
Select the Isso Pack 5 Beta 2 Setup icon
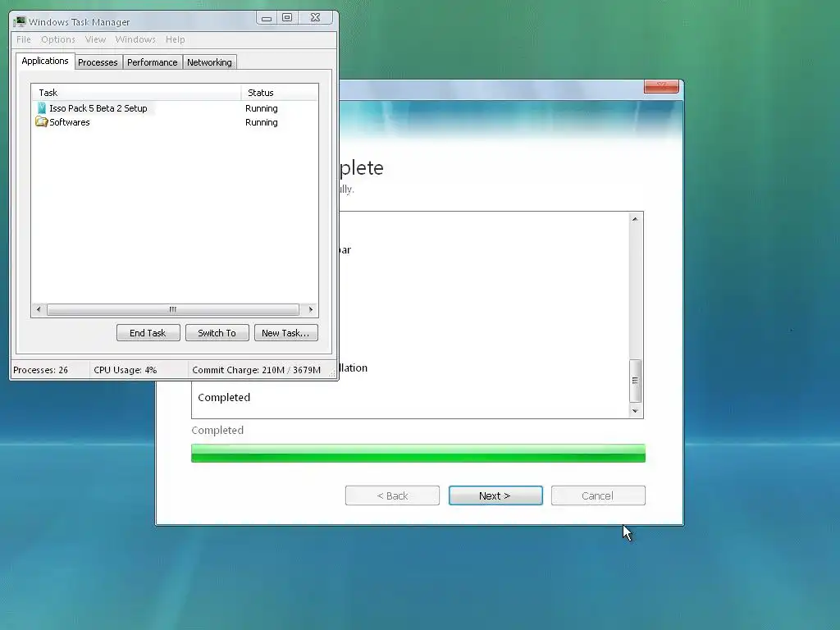[42, 108]
